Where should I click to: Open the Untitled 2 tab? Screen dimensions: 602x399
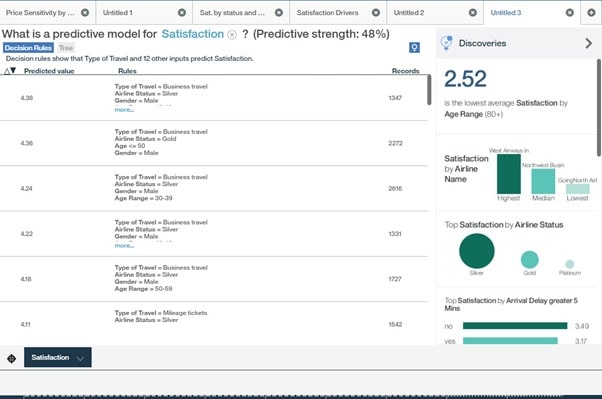point(409,13)
